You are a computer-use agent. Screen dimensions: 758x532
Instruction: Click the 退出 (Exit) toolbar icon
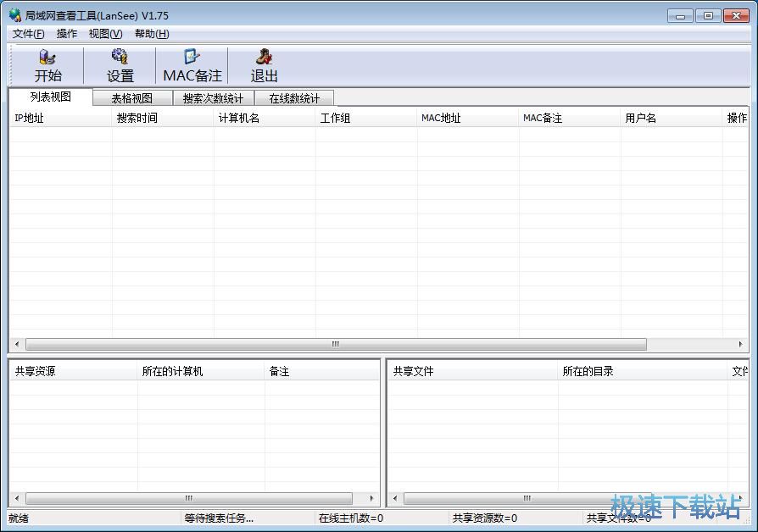264,66
